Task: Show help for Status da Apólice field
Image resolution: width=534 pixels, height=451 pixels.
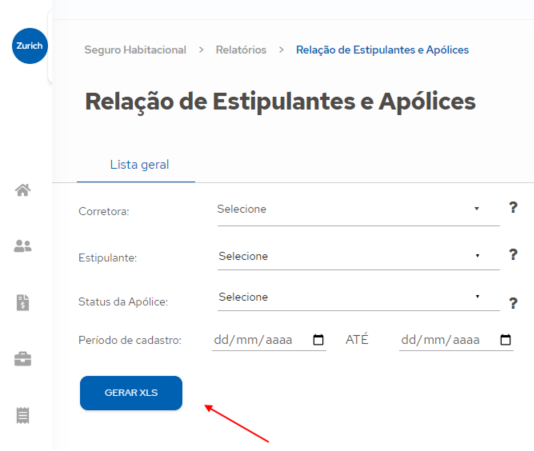Action: click(513, 303)
